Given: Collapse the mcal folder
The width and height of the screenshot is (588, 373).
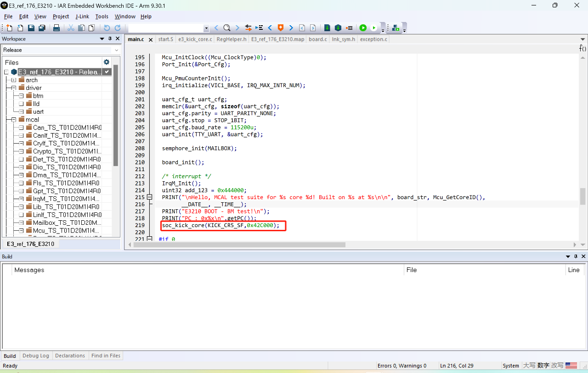Looking at the screenshot, I should tap(14, 119).
